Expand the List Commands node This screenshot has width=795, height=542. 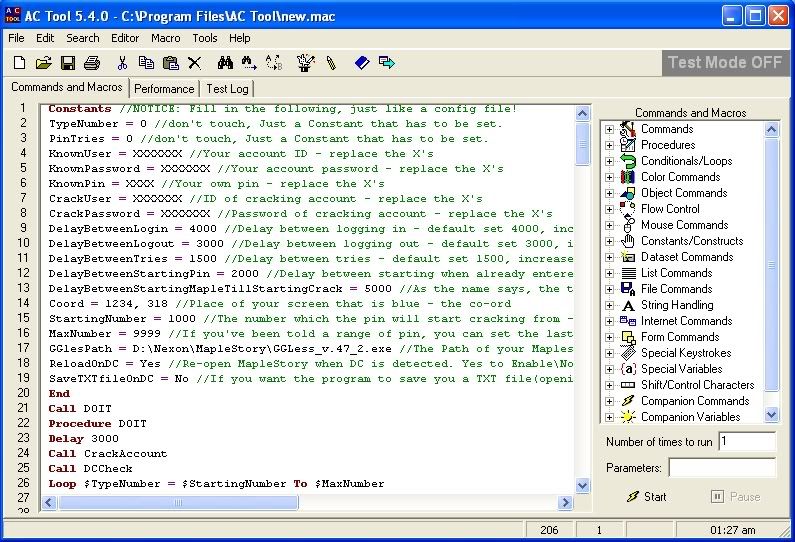(x=609, y=273)
